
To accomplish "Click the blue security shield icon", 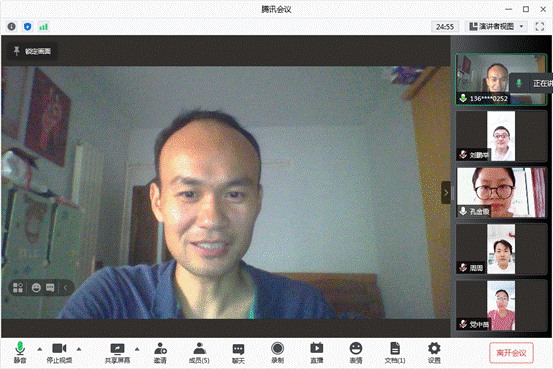I will coord(28,26).
